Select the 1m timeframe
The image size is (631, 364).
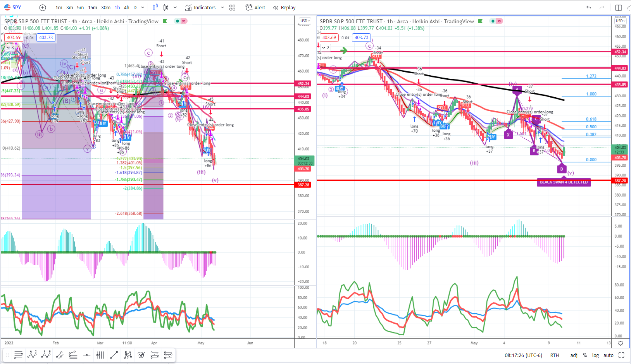point(59,8)
